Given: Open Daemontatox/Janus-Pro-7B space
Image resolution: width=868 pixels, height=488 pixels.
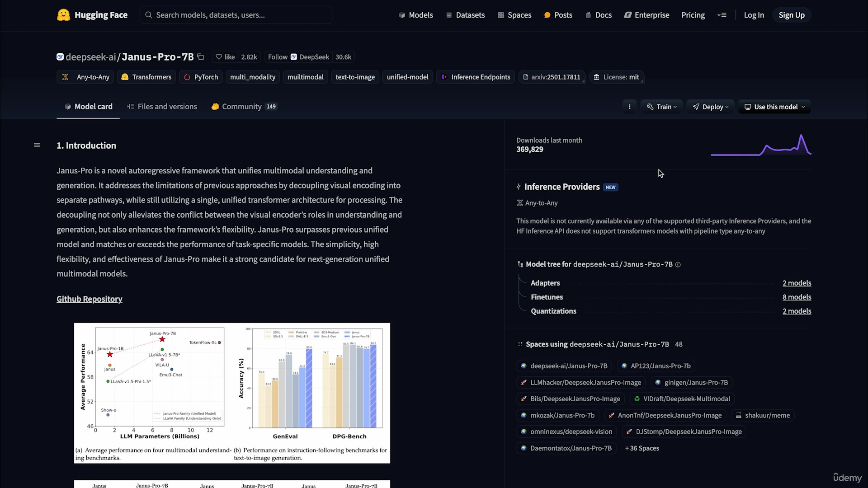Looking at the screenshot, I should coord(566,448).
